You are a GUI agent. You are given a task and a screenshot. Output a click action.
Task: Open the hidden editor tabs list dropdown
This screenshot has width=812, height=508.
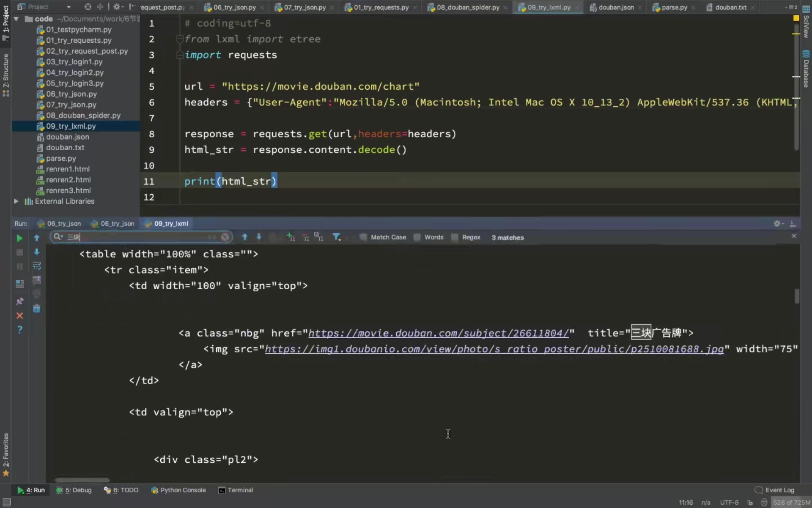pos(791,7)
